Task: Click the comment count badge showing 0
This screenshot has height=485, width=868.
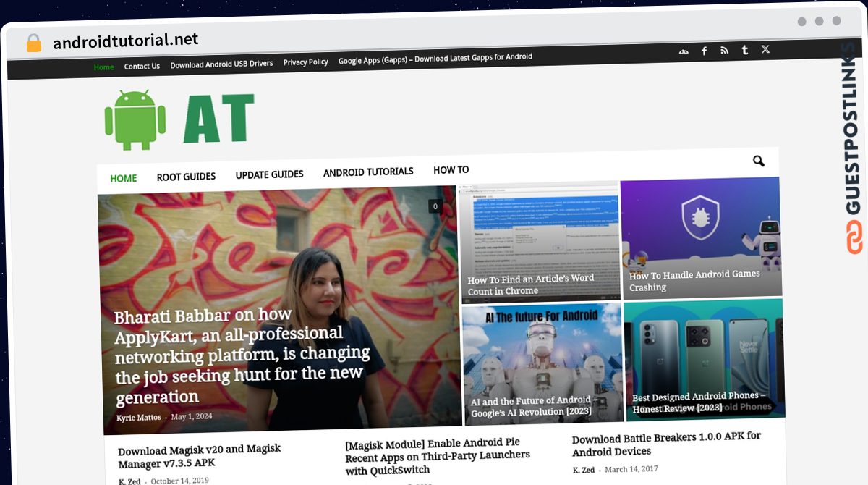Action: pyautogui.click(x=435, y=206)
